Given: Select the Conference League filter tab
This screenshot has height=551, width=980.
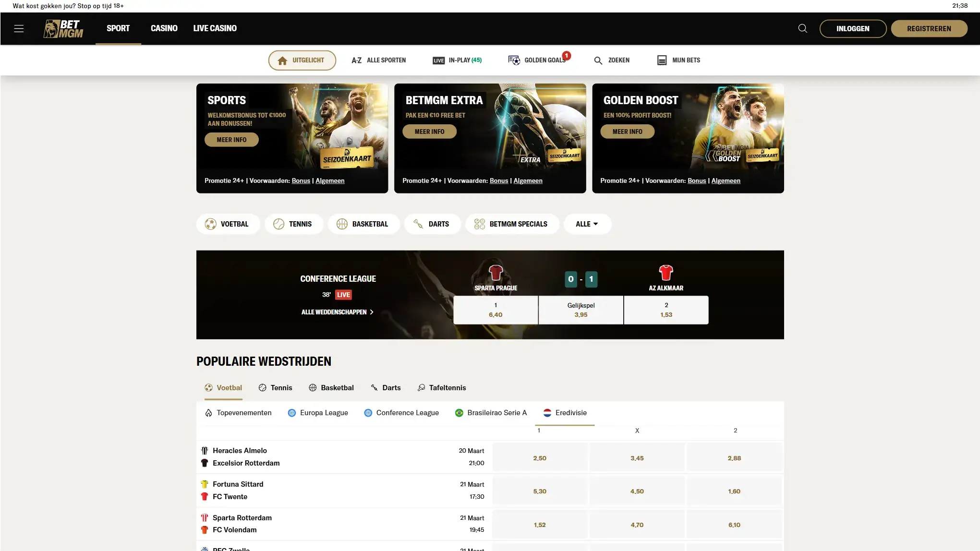Looking at the screenshot, I should (x=401, y=413).
